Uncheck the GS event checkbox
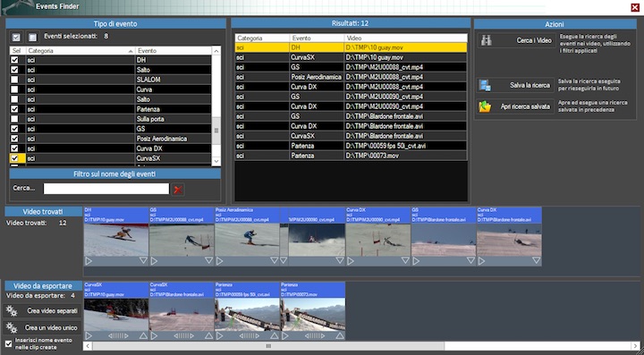 pos(14,129)
